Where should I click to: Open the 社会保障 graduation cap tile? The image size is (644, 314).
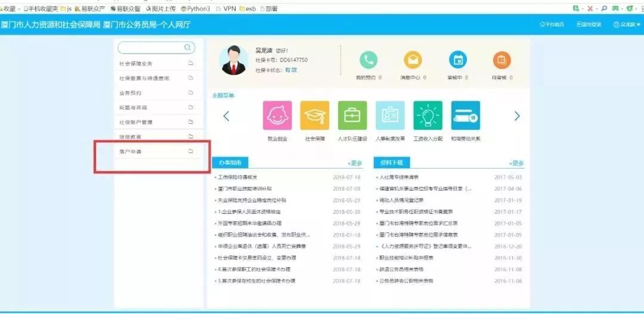[x=315, y=116]
